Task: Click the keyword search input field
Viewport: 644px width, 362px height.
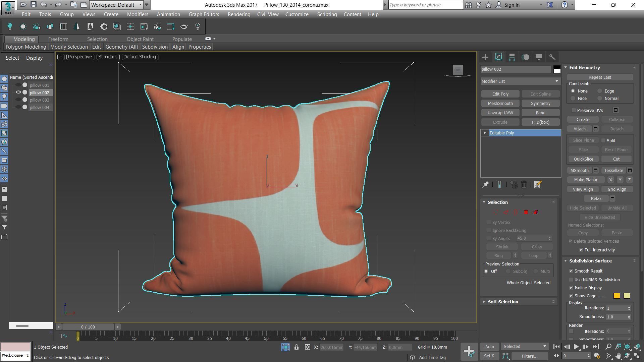Action: pyautogui.click(x=426, y=5)
